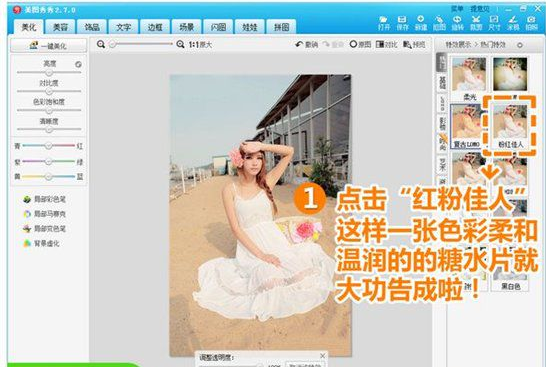Open the 菜单 menu in title bar
This screenshot has height=367, width=546.
tap(457, 9)
